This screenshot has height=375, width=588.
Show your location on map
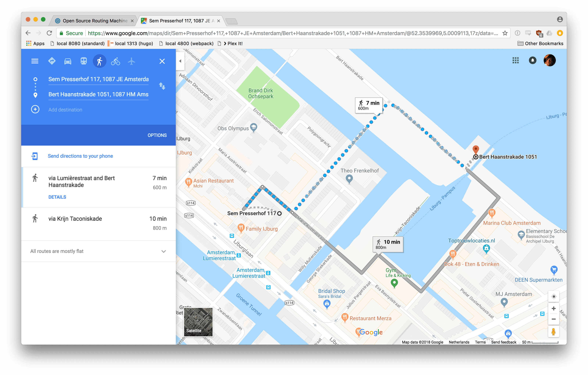tap(554, 297)
